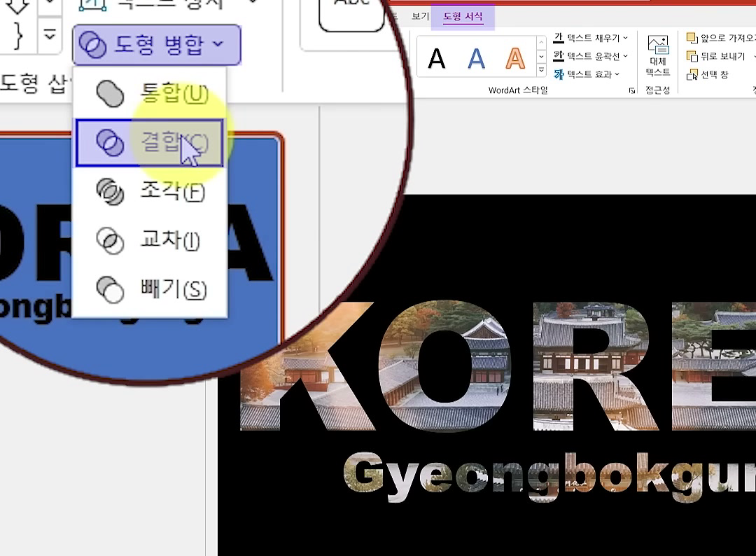The width and height of the screenshot is (756, 556).
Task: Click the 교차 intersect shapes icon
Action: point(110,240)
